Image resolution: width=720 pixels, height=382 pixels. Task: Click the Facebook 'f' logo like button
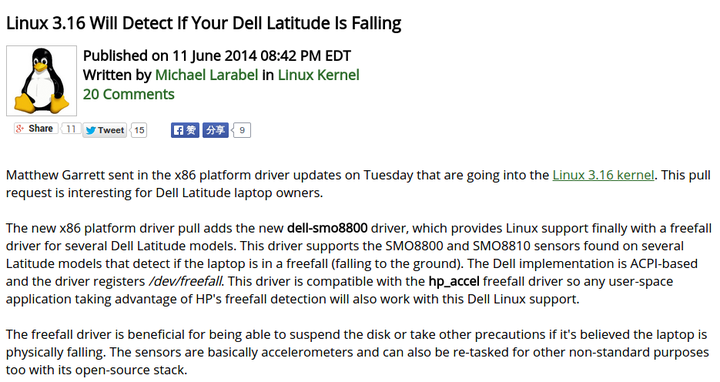[185, 130]
